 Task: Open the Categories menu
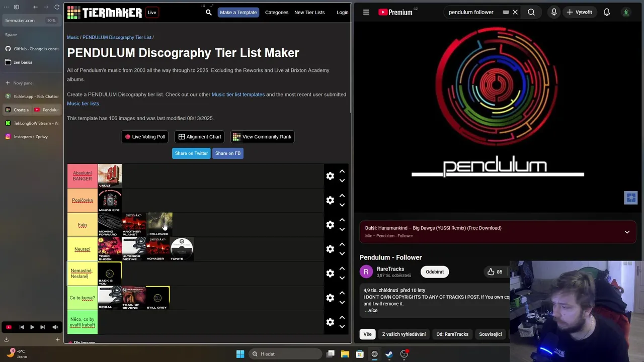point(277,13)
